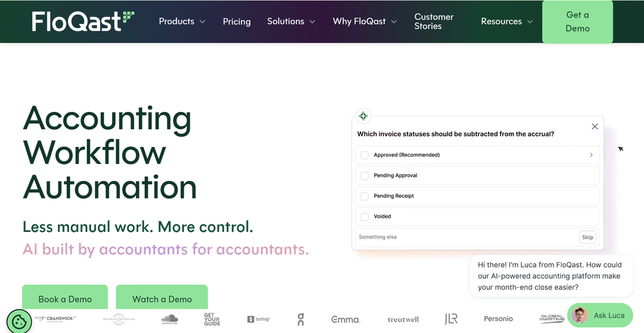Image resolution: width=644 pixels, height=333 pixels.
Task: Click the SoundCloud customer logo
Action: pos(169,319)
